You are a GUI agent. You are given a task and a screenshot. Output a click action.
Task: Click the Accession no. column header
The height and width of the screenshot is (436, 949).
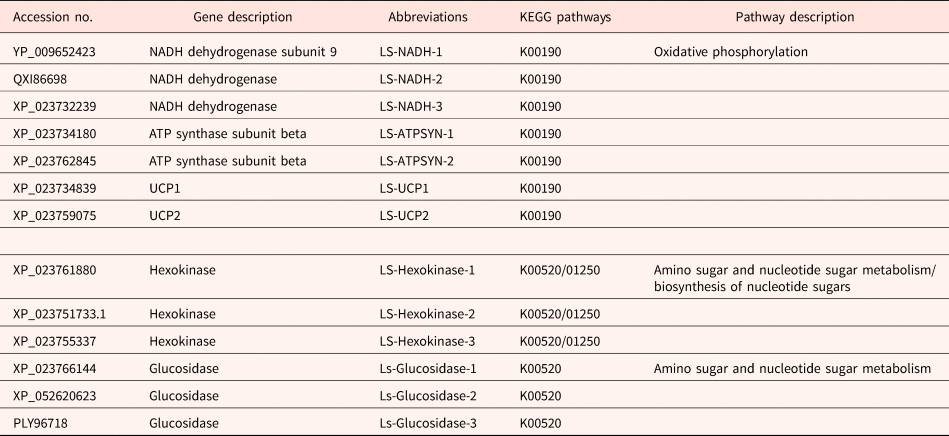51,17
